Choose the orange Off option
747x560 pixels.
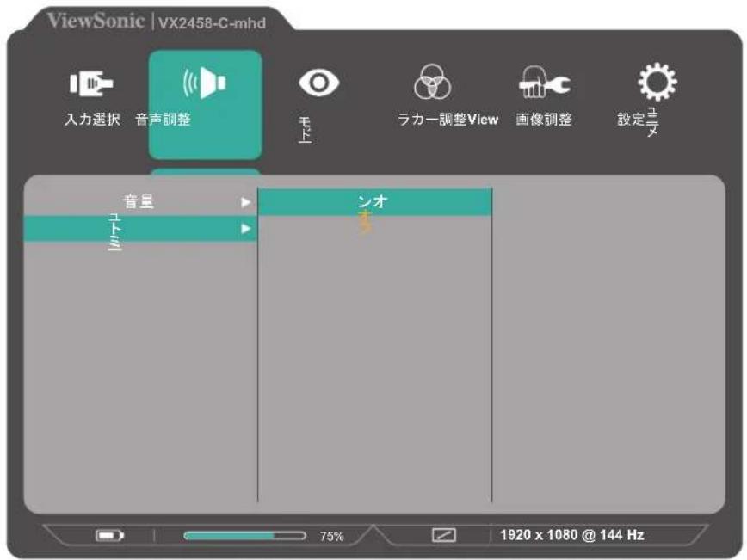(x=365, y=222)
